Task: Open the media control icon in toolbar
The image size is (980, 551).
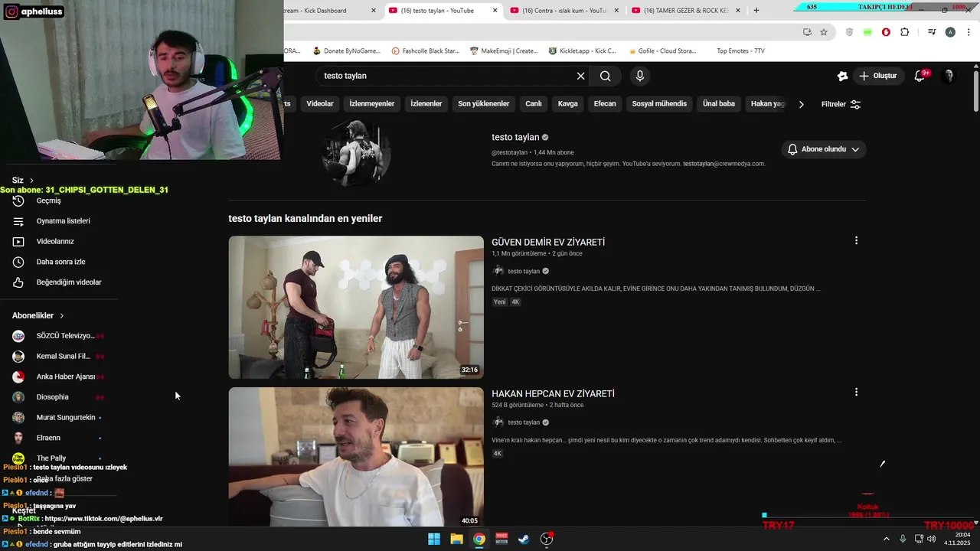Action: click(932, 32)
